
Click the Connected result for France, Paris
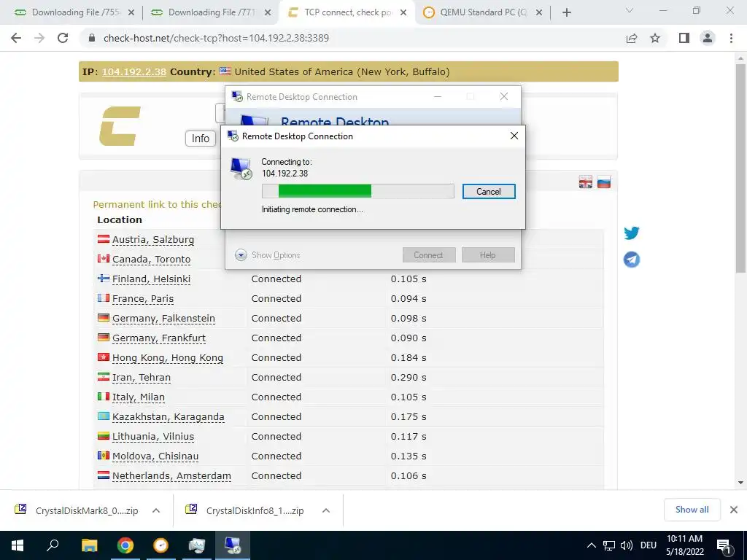click(276, 298)
